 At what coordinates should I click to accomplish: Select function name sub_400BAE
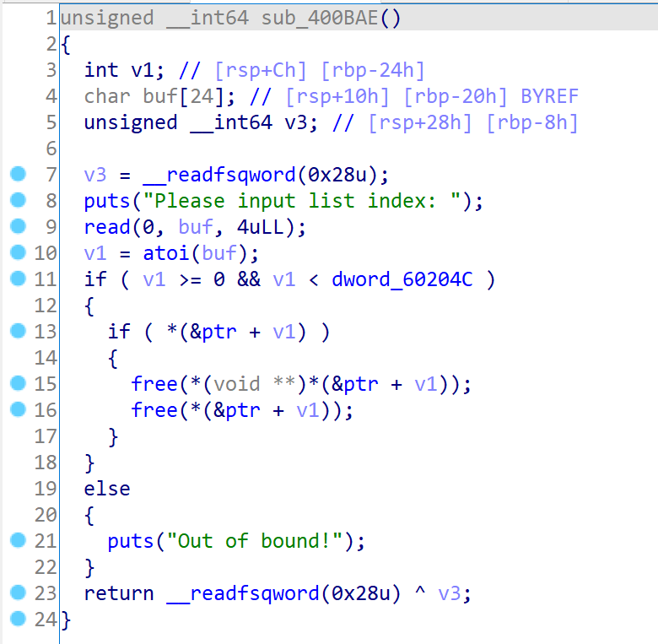coord(320,18)
